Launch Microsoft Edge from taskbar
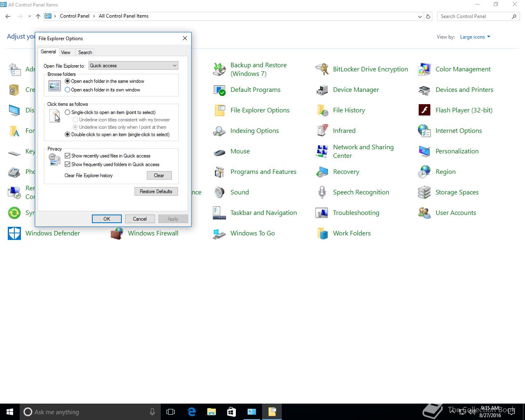525x420 pixels. [192, 412]
